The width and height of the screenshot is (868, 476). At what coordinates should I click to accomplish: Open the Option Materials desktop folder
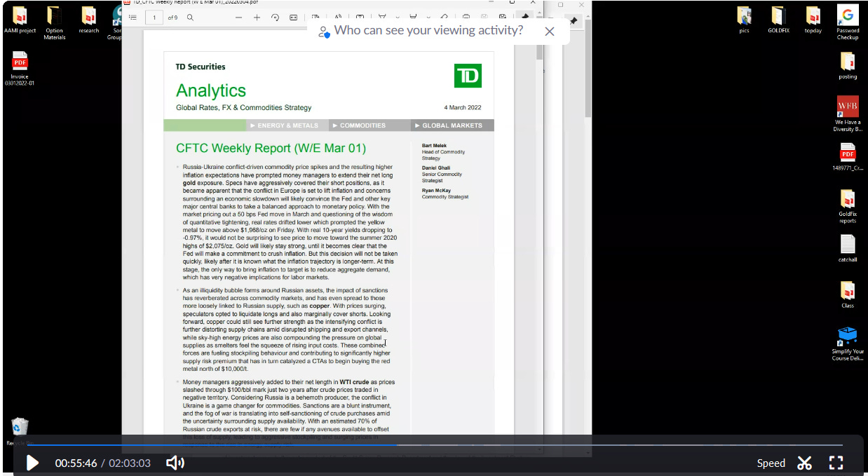tap(54, 22)
